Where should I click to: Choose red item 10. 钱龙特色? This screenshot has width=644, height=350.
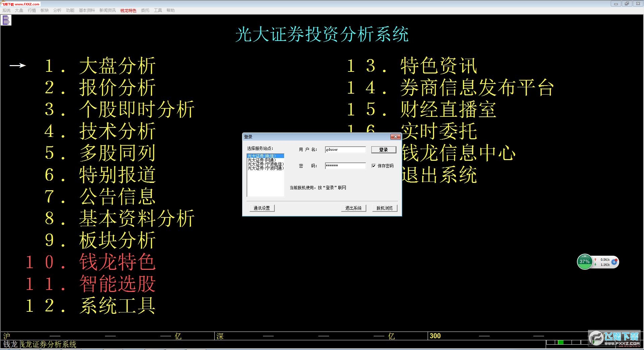[91, 262]
